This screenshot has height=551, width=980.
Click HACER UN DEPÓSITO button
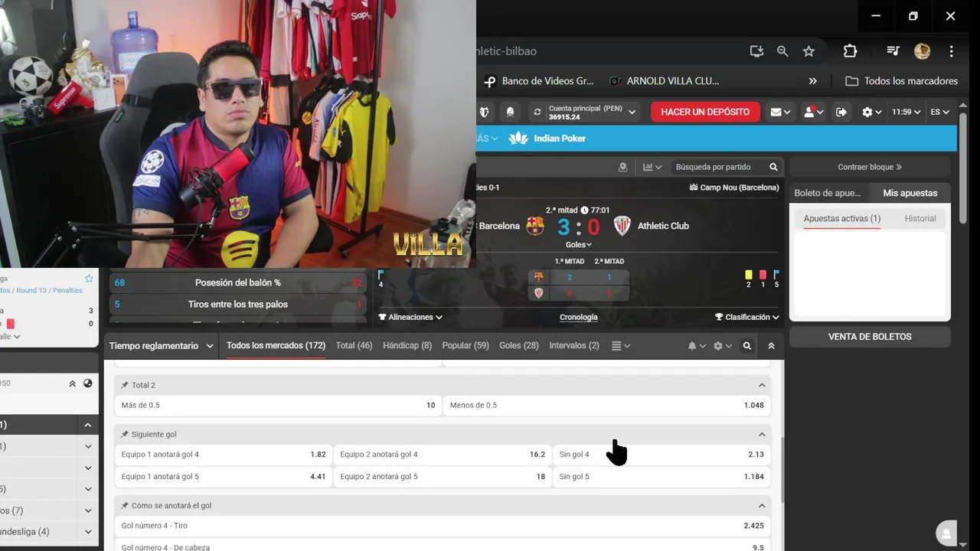[x=705, y=112]
